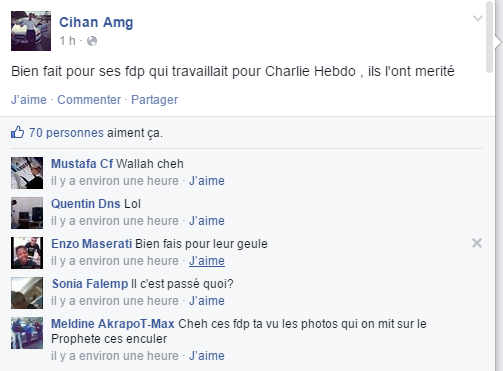The height and width of the screenshot is (371, 503).
Task: Like Mustafa Cf's comment
Action: [207, 181]
